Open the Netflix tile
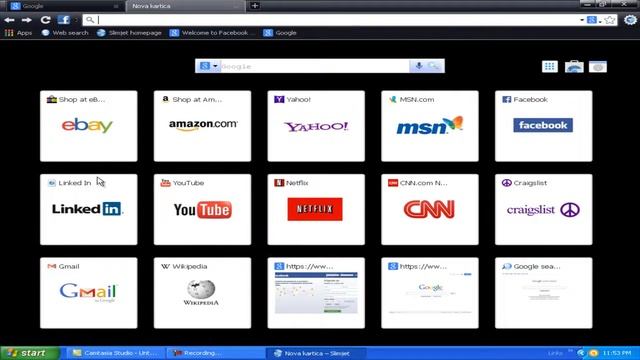 click(x=316, y=209)
